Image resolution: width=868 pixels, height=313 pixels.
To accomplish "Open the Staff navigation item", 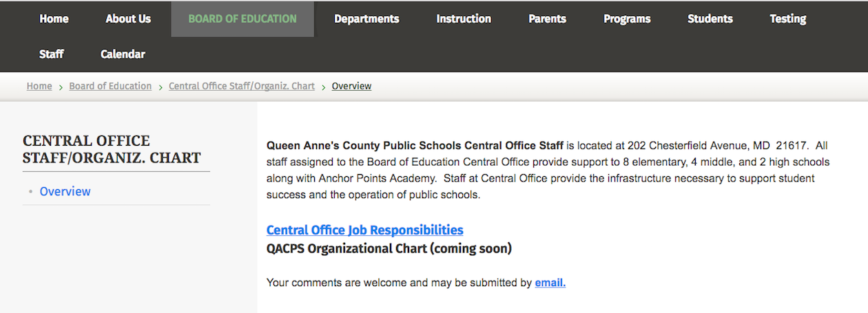I will pyautogui.click(x=52, y=54).
